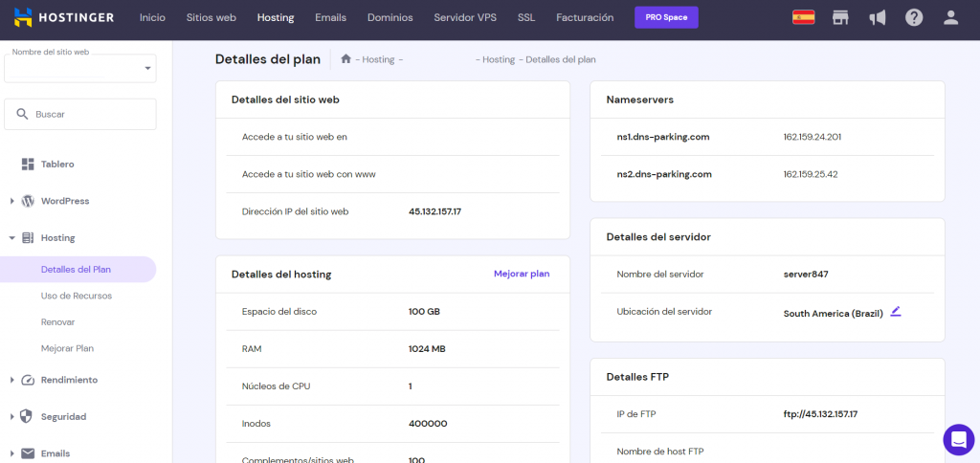Open the user profile icon

click(x=950, y=17)
